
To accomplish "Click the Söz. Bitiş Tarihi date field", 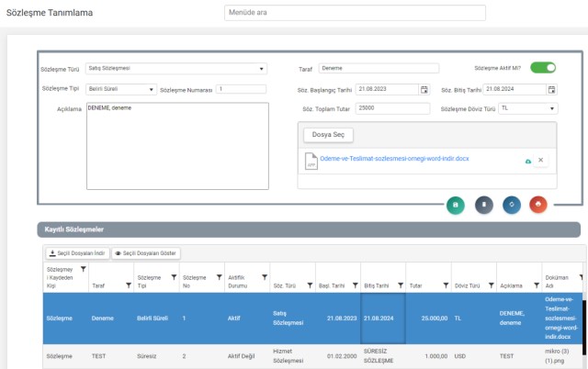I will click(514, 89).
